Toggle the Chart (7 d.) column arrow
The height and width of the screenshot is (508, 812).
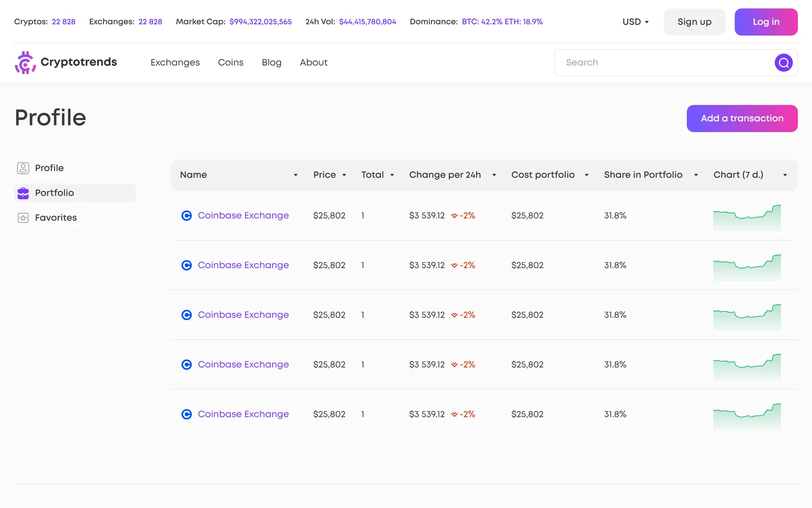[785, 175]
